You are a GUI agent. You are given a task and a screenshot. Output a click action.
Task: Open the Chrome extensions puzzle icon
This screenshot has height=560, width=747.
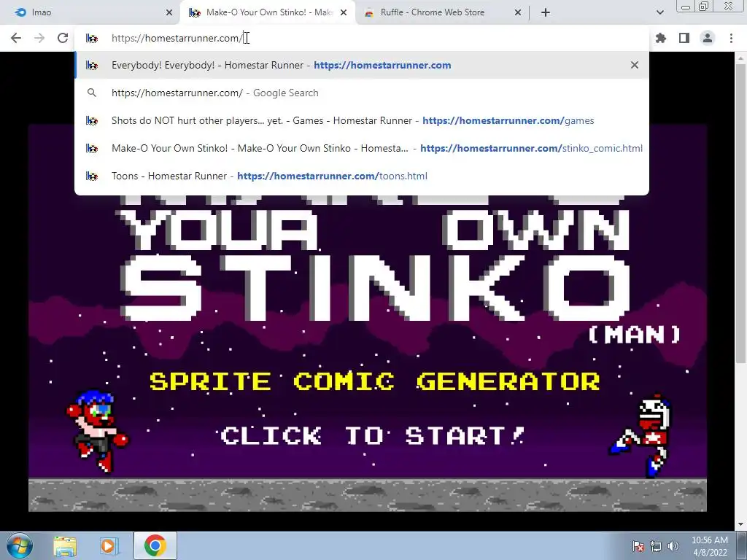(661, 38)
